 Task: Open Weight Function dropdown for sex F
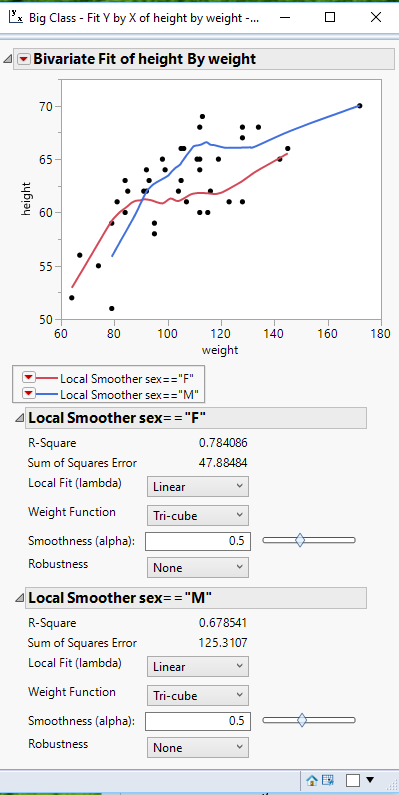click(198, 516)
